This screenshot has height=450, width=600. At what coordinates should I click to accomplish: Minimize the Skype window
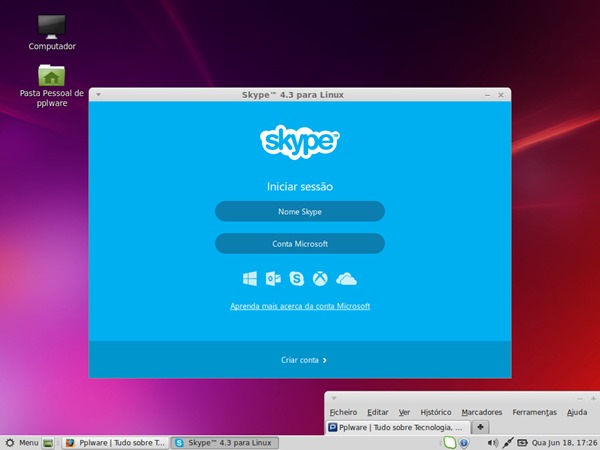[x=488, y=95]
